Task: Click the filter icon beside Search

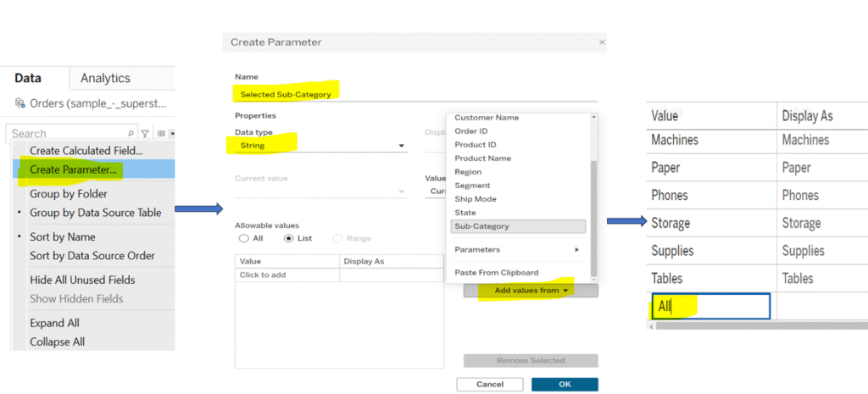Action: (x=145, y=134)
